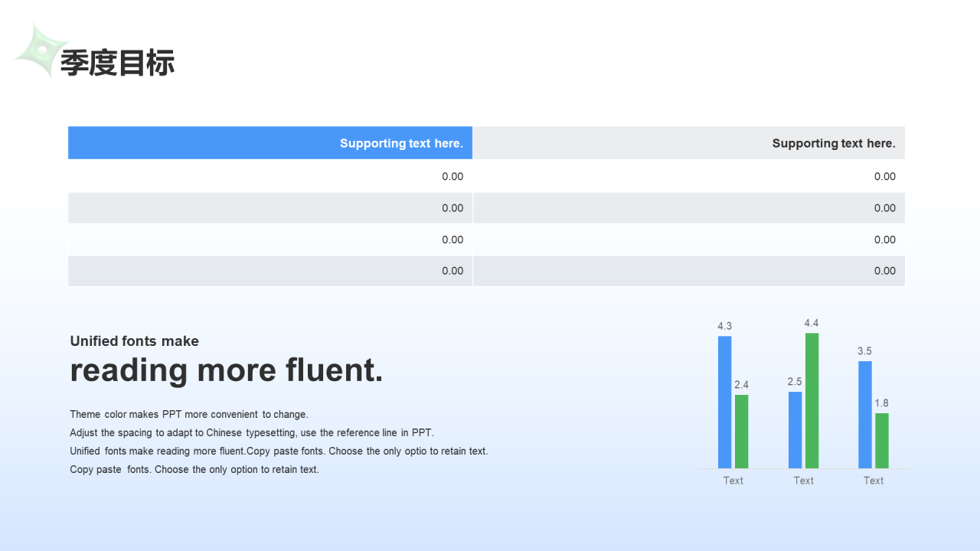Select first-row 0.00 cell in left column
980x551 pixels.
[x=452, y=177]
